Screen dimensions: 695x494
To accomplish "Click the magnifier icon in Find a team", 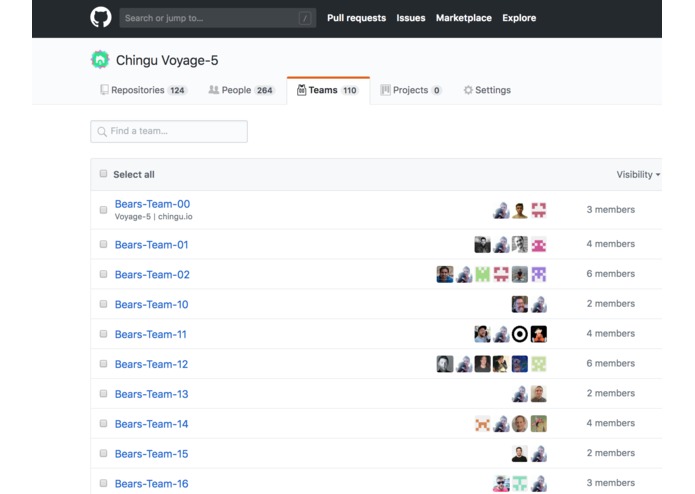I will (102, 132).
